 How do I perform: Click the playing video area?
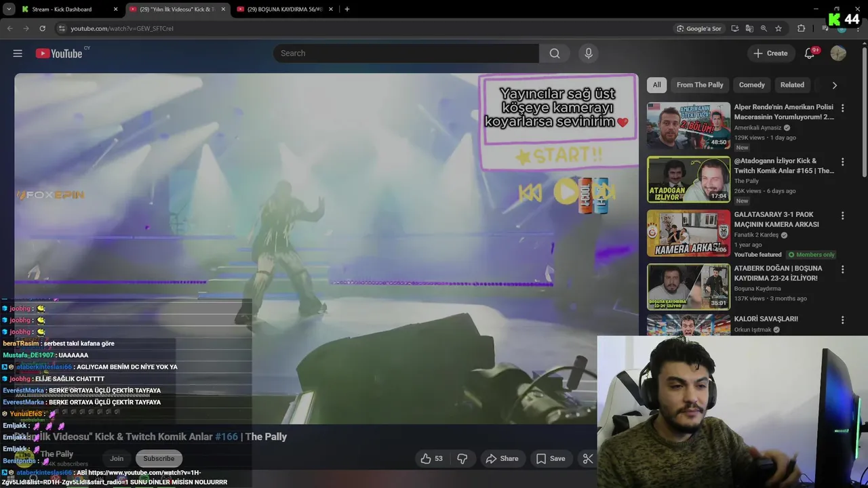point(325,248)
